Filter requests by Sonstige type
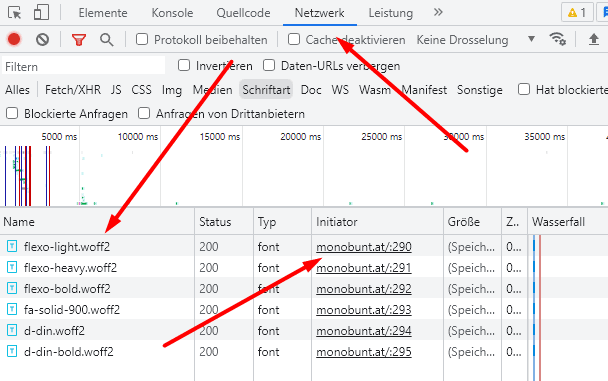The width and height of the screenshot is (608, 381). click(479, 90)
